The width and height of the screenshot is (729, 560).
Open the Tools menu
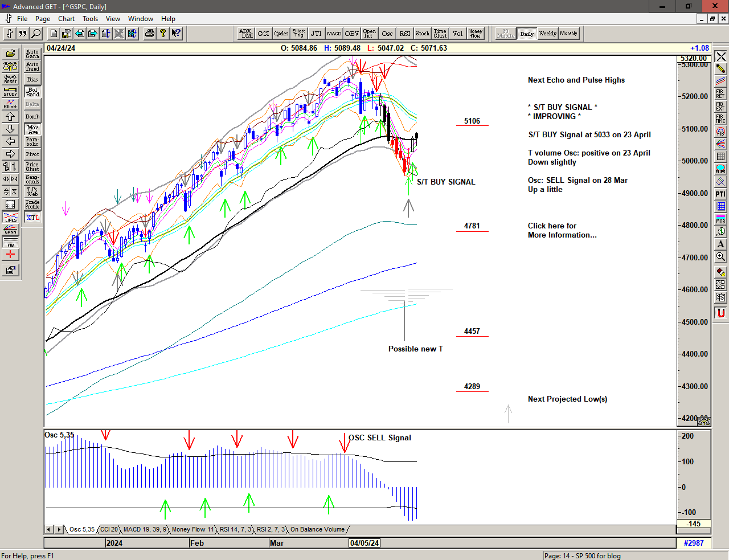point(90,19)
